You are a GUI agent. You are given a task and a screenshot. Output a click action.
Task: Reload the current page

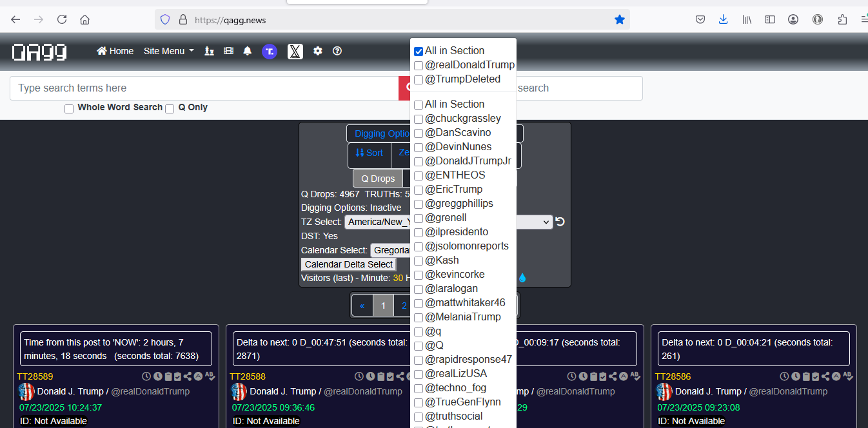(x=62, y=20)
